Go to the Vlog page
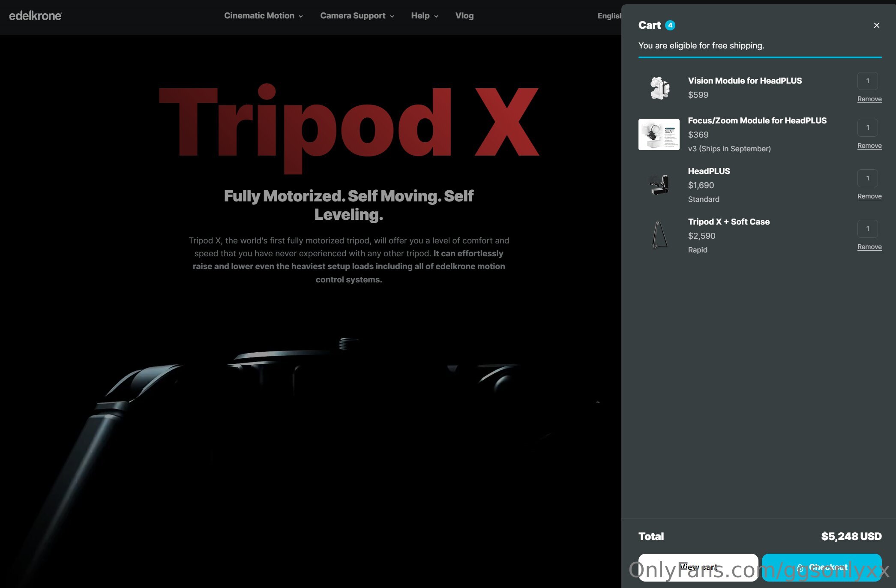 (464, 16)
